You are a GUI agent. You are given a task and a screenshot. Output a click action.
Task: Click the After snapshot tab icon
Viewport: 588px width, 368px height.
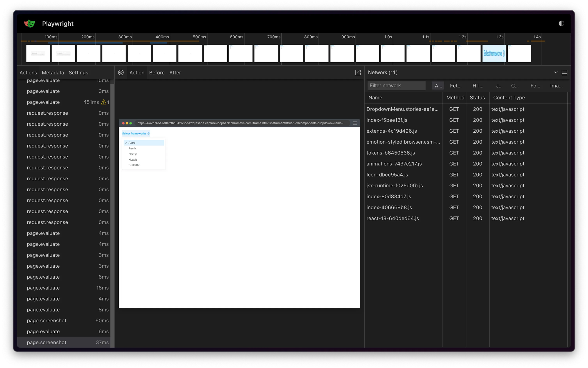tap(175, 72)
